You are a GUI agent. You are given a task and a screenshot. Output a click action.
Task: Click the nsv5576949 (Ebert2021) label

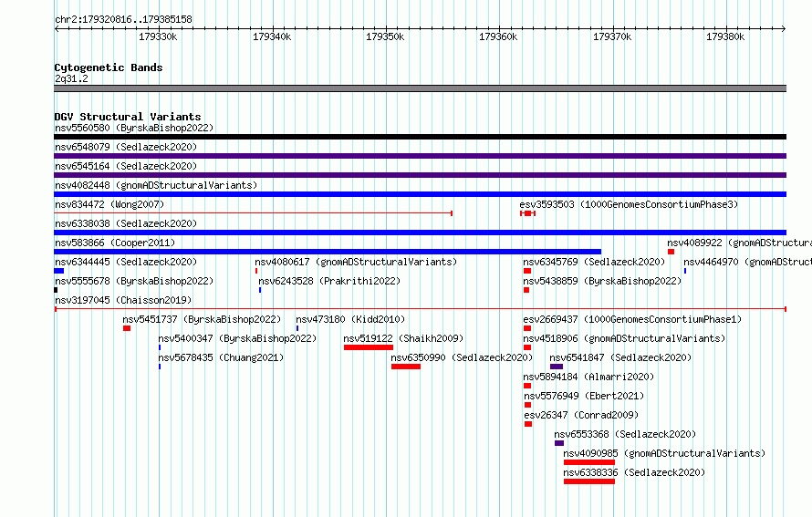pos(584,396)
